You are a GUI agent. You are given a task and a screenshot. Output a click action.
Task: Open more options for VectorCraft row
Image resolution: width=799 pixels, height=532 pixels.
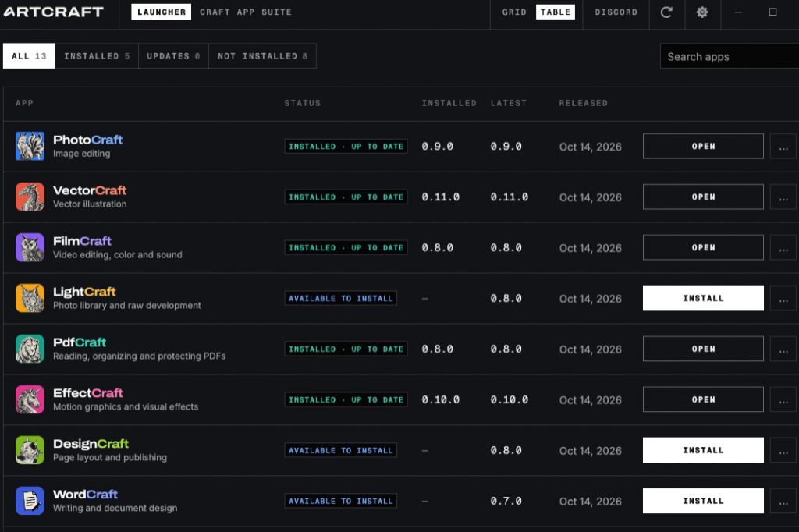[x=783, y=197]
